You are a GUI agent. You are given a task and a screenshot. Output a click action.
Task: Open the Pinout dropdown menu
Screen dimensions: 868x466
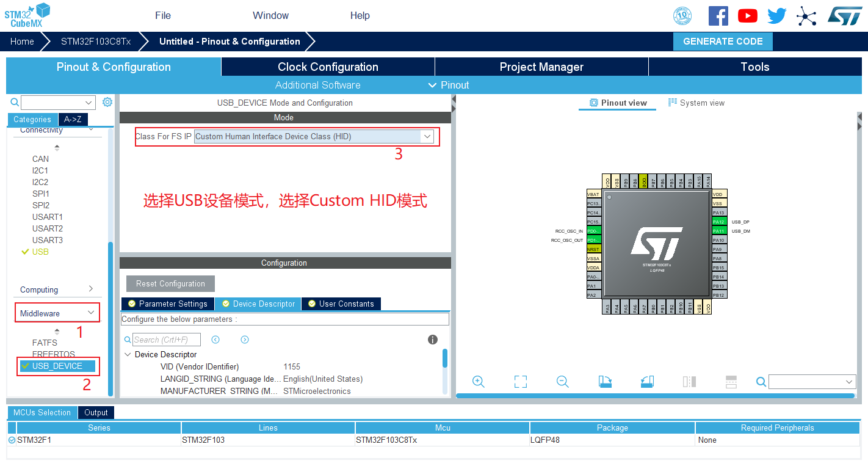[x=449, y=85]
